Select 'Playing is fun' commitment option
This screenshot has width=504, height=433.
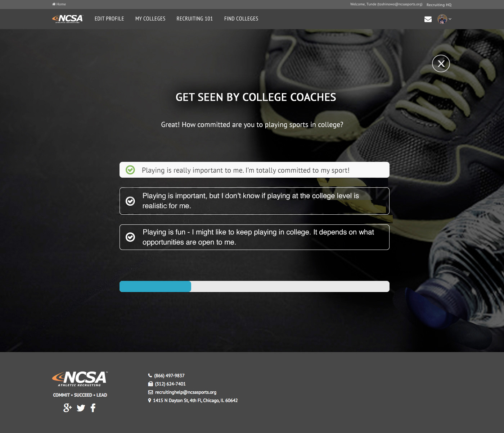tap(255, 237)
